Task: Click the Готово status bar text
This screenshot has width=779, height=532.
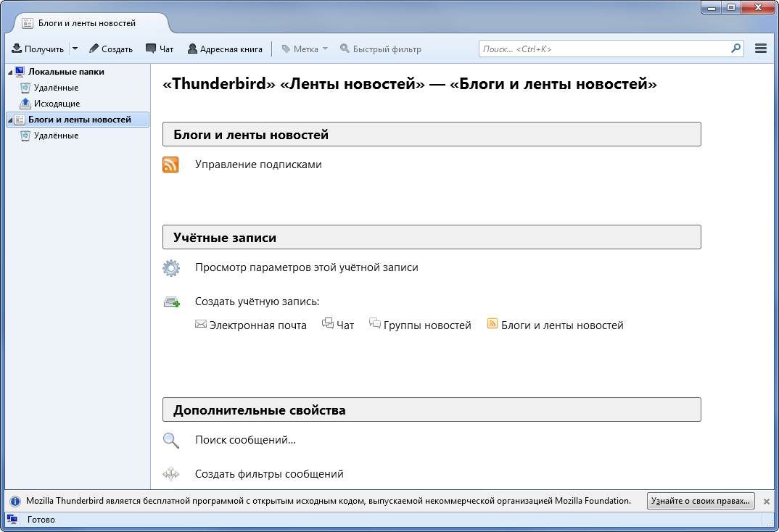Action: pyautogui.click(x=41, y=520)
